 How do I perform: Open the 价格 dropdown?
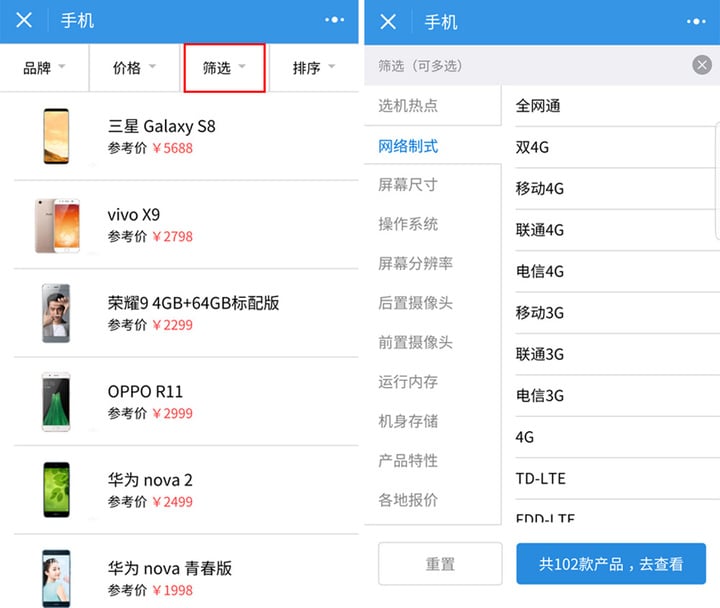pyautogui.click(x=135, y=68)
